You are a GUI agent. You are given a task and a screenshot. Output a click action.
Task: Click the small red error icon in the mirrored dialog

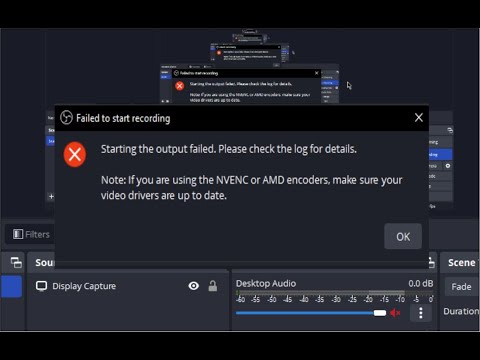[x=179, y=86]
